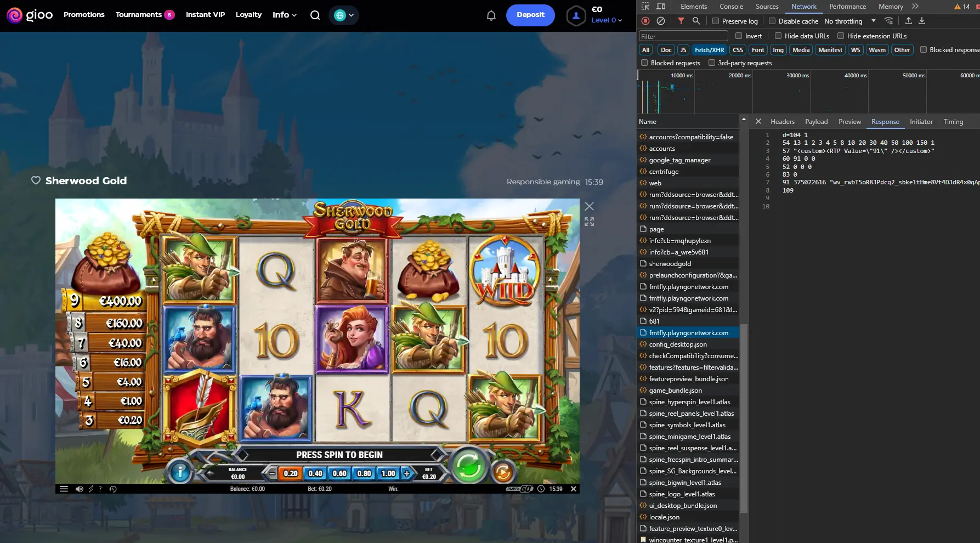980x543 pixels.
Task: Switch to the Elements tab
Action: (x=694, y=7)
